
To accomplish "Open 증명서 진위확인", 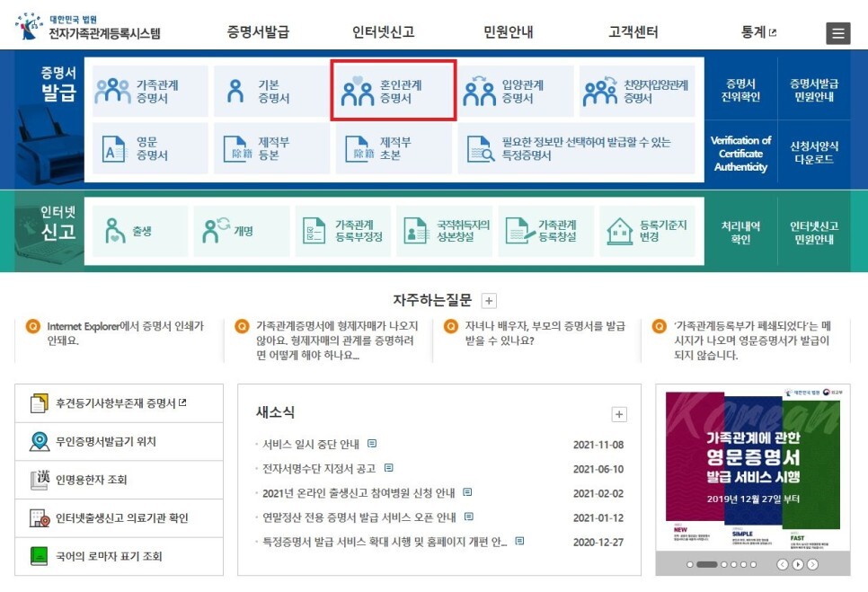I will click(740, 90).
